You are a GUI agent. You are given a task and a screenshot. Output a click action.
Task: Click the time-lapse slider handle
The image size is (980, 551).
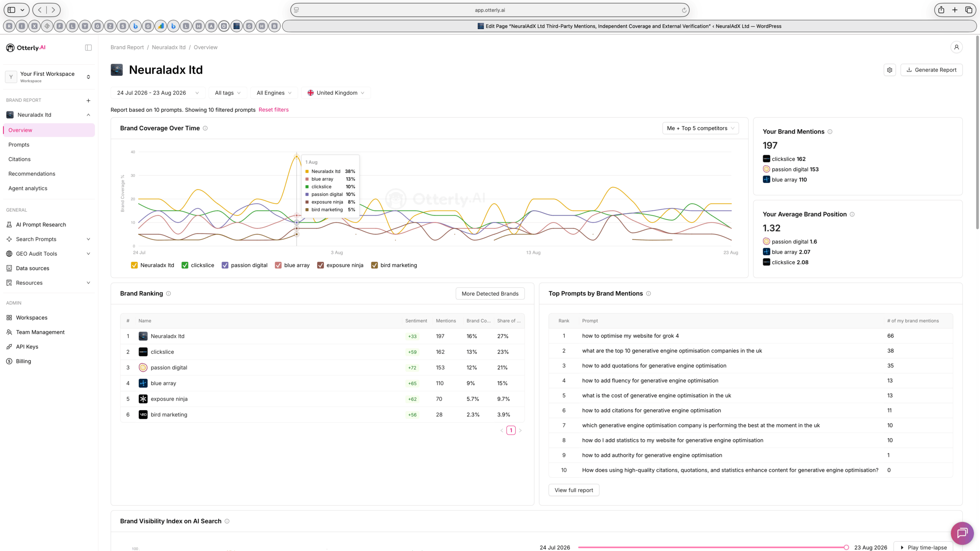click(846, 548)
